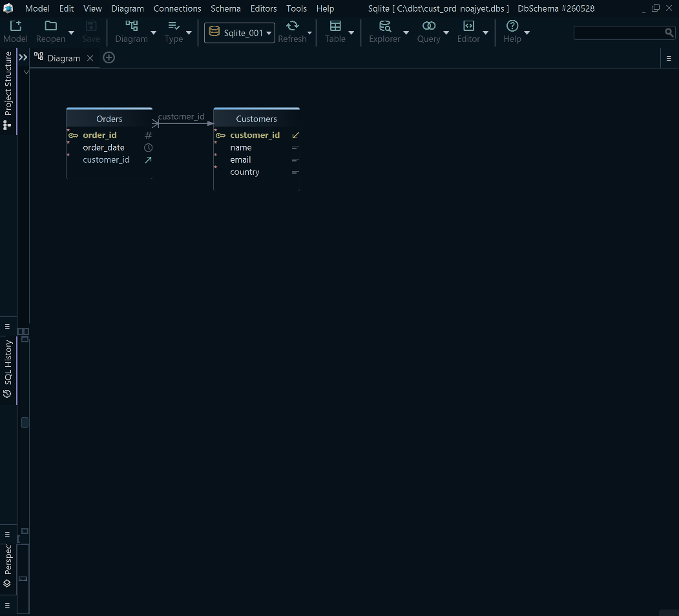The width and height of the screenshot is (679, 616).
Task: Expand the Query dropdown arrow
Action: coord(446,32)
